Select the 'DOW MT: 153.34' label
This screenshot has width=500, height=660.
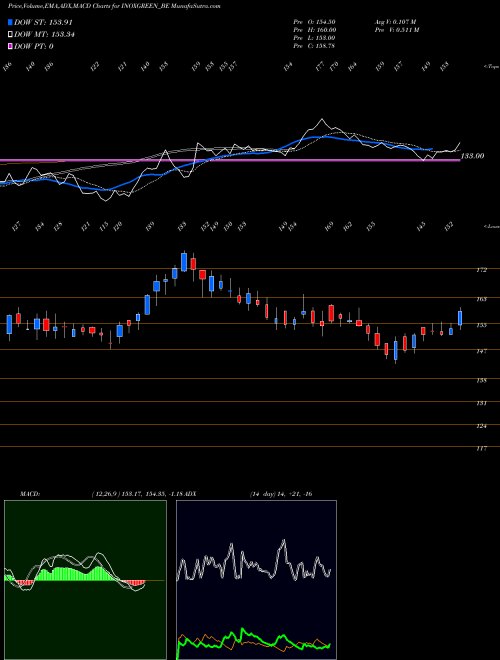point(44,35)
